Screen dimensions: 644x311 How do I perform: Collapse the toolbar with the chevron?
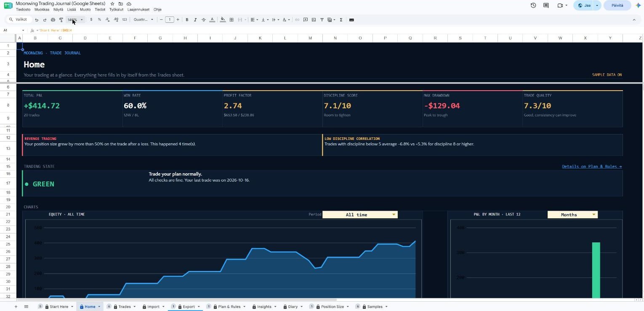coord(634,20)
